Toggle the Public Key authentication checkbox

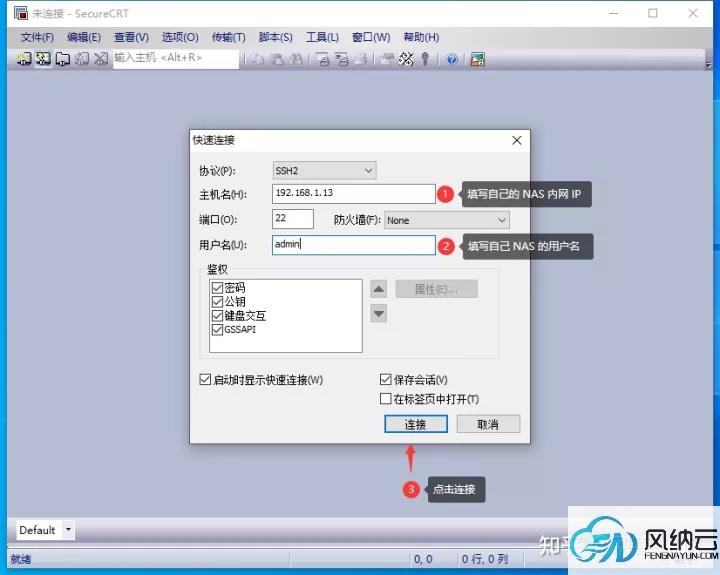(217, 302)
